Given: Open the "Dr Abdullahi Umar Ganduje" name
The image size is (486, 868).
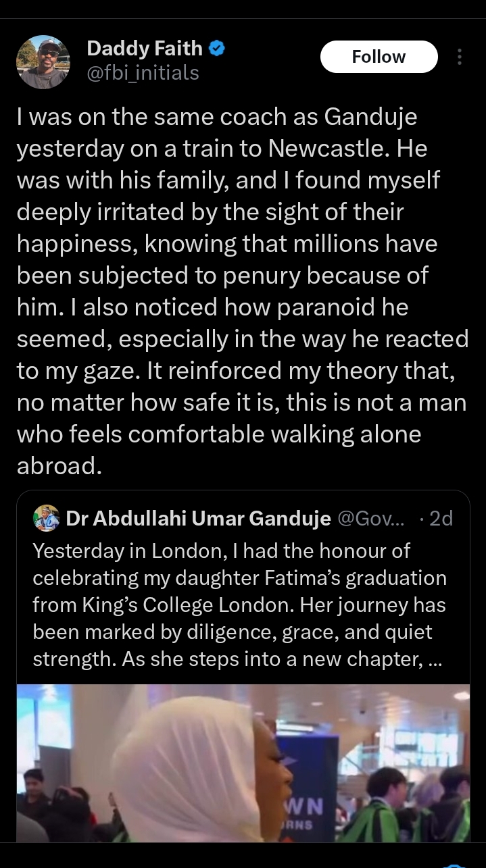Looking at the screenshot, I should point(198,518).
